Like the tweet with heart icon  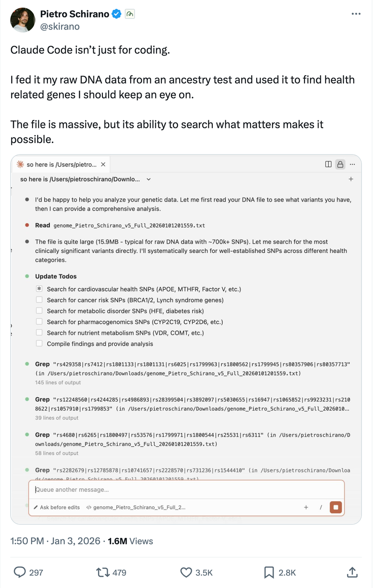[x=186, y=572]
